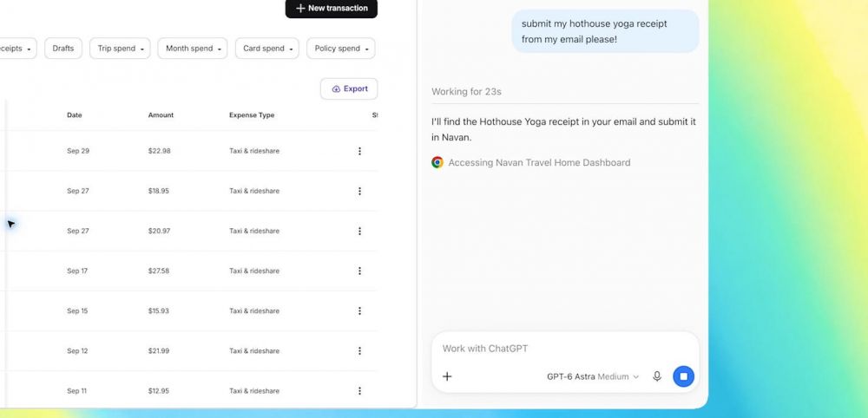The height and width of the screenshot is (418, 868).
Task: Select the $15.93 amount cell
Action: point(158,310)
